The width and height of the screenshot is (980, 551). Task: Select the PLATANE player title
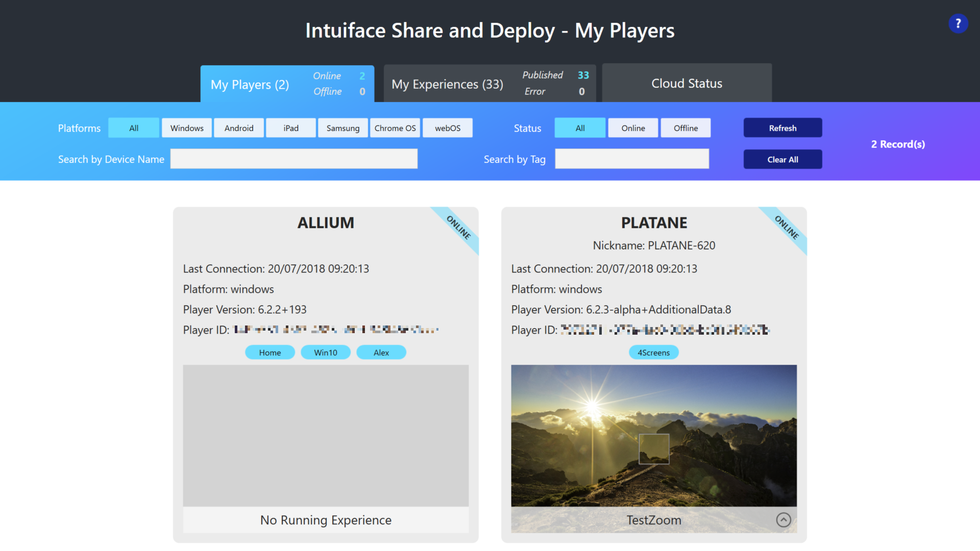[x=654, y=223]
